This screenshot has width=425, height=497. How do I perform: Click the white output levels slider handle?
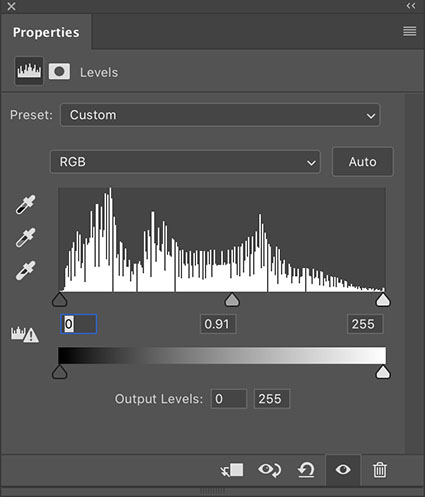[x=383, y=372]
